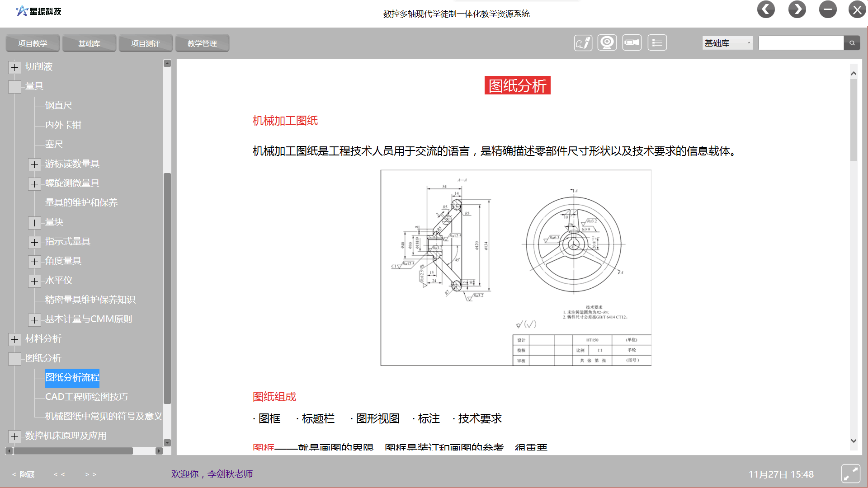Click the search magnifier button

point(852,43)
